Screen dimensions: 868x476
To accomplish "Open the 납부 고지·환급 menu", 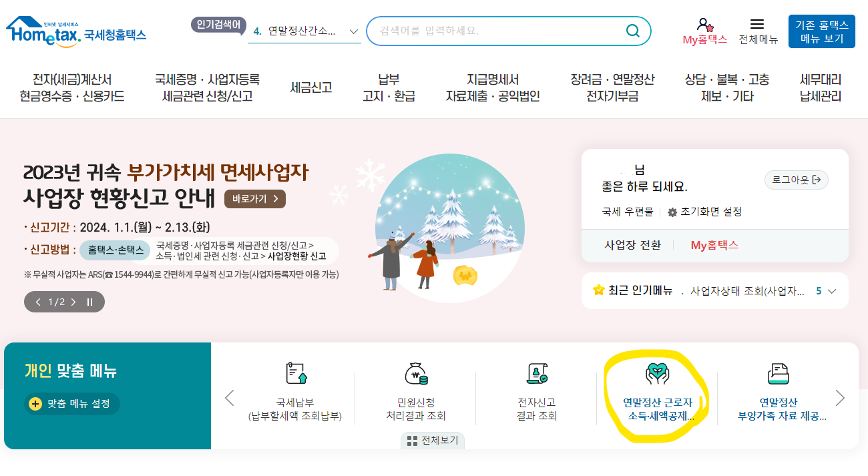I will (x=389, y=87).
